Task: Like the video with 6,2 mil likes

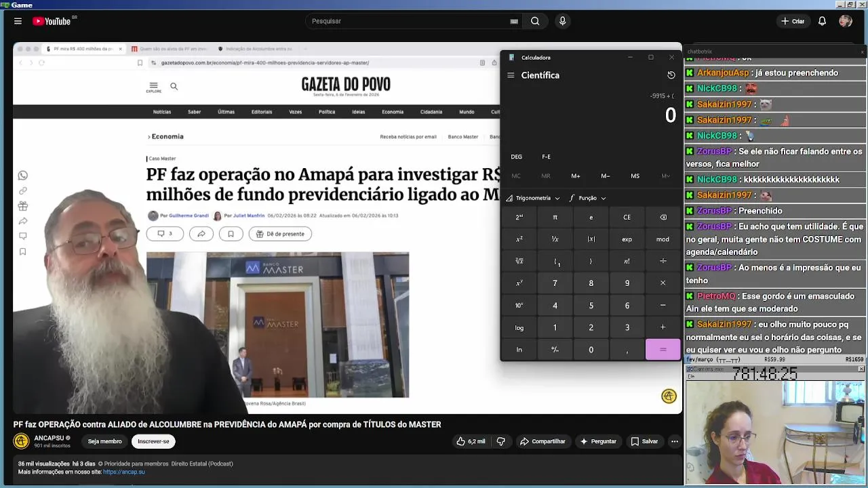Action: pos(471,441)
